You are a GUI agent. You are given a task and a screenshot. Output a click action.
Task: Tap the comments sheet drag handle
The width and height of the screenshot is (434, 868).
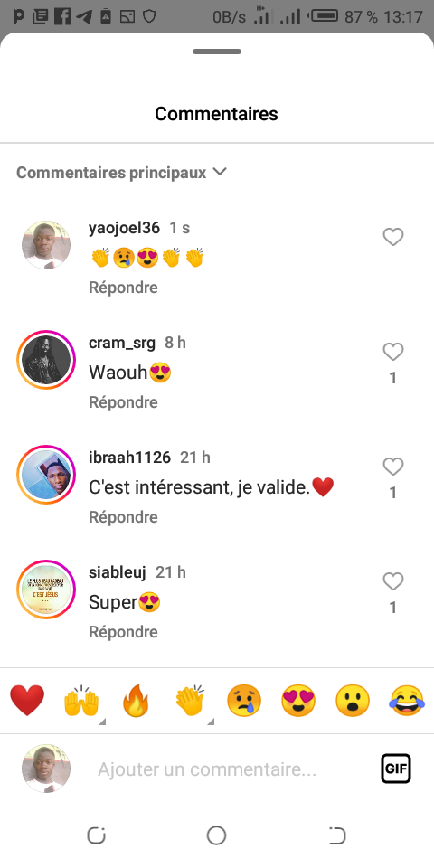point(217,52)
